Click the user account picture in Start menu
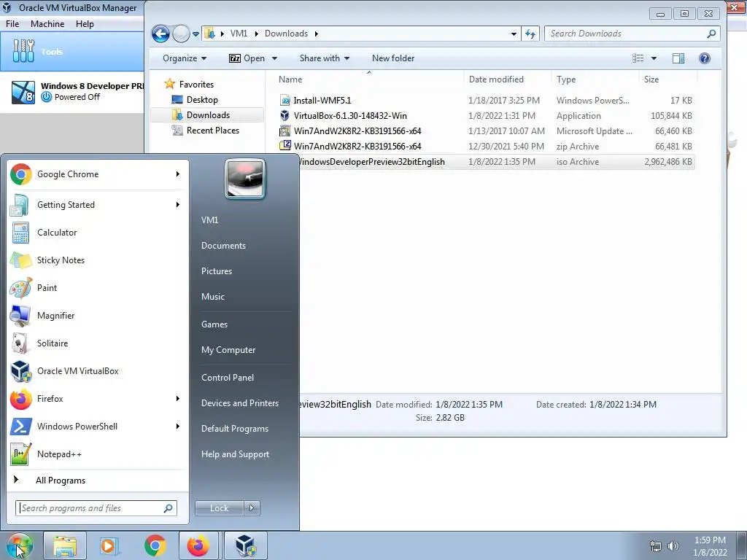The height and width of the screenshot is (560, 747). [x=245, y=179]
